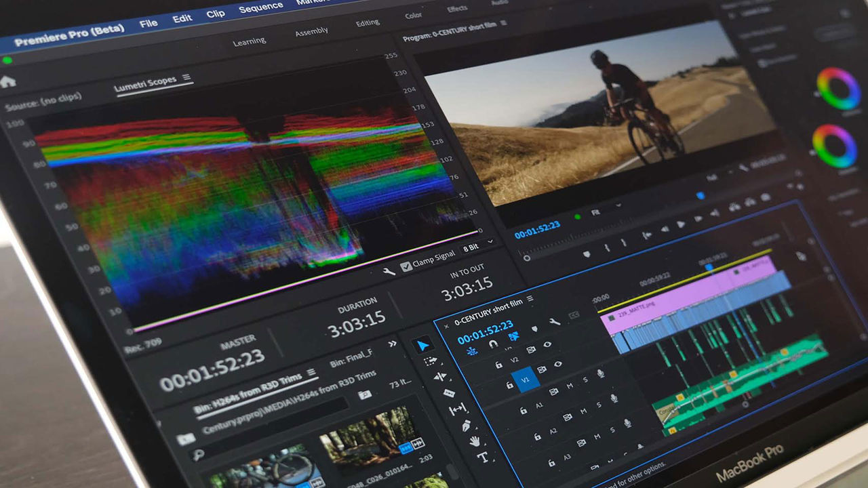Click the timeline captions CC icon
The width and height of the screenshot is (868, 488).
coord(574,314)
